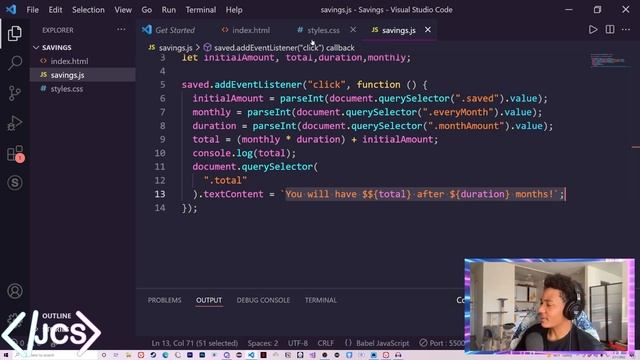Change indentation via Spaces: 2
The image size is (640, 360).
[x=263, y=343]
